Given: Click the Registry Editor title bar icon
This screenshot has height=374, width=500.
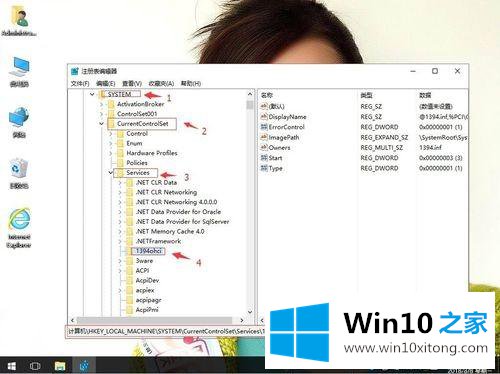Looking at the screenshot, I should pos(75,71).
